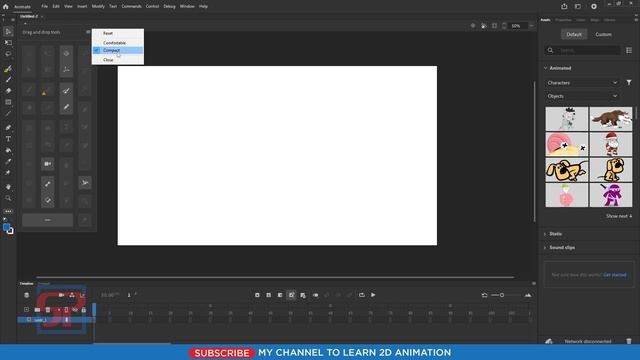Collapse the Animated section
Screen dimensions: 640x360
pos(545,68)
